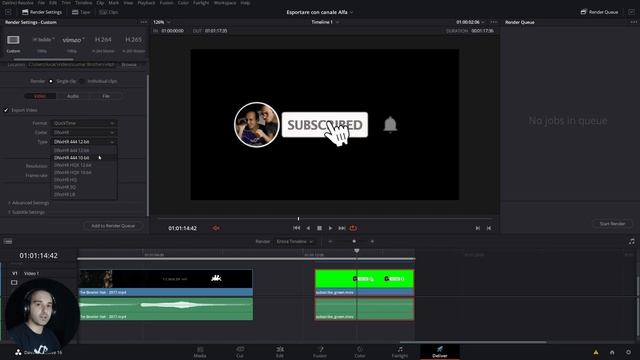Click the timeline view options icon
The height and width of the screenshot is (360, 640).
click(x=8, y=242)
